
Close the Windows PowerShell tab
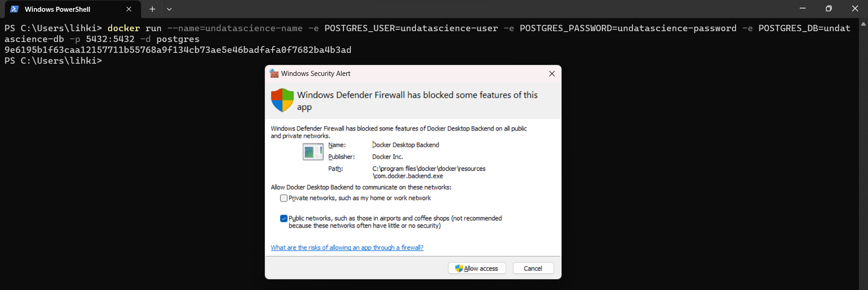(x=129, y=9)
